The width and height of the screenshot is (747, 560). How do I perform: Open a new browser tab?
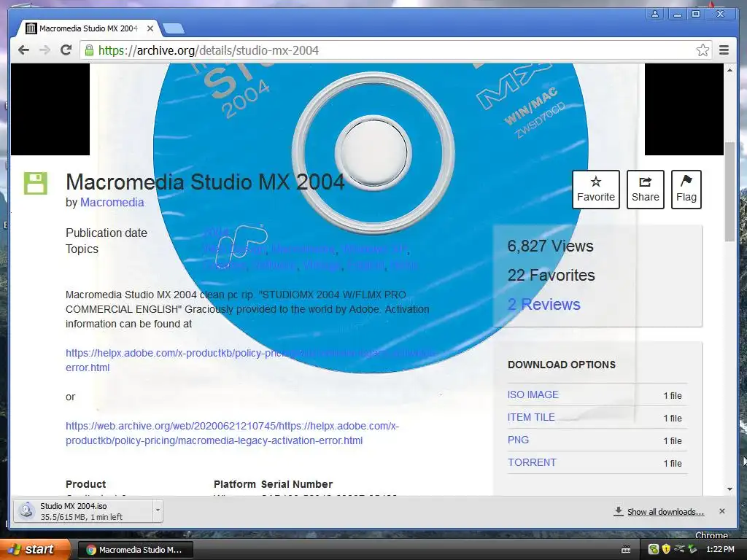[174, 29]
